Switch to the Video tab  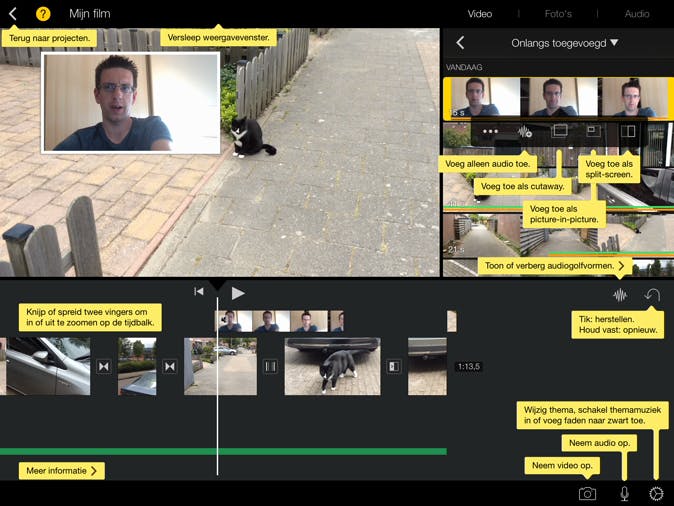(480, 14)
